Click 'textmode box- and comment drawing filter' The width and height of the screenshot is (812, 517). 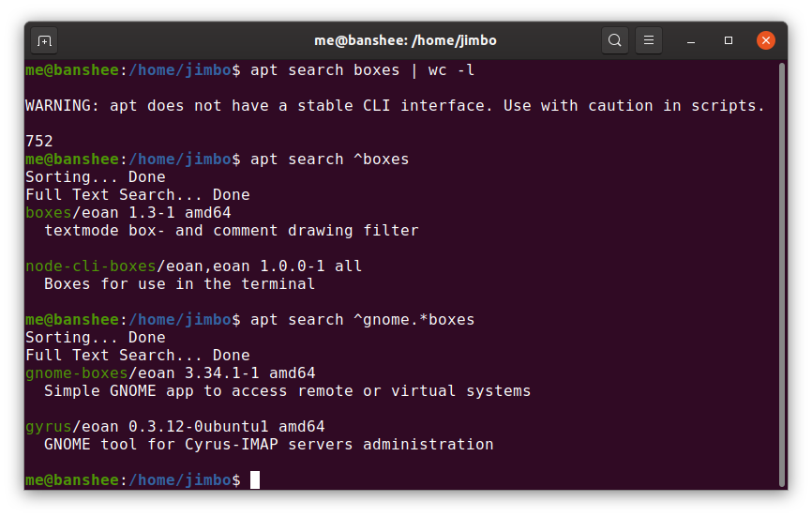tap(231, 231)
